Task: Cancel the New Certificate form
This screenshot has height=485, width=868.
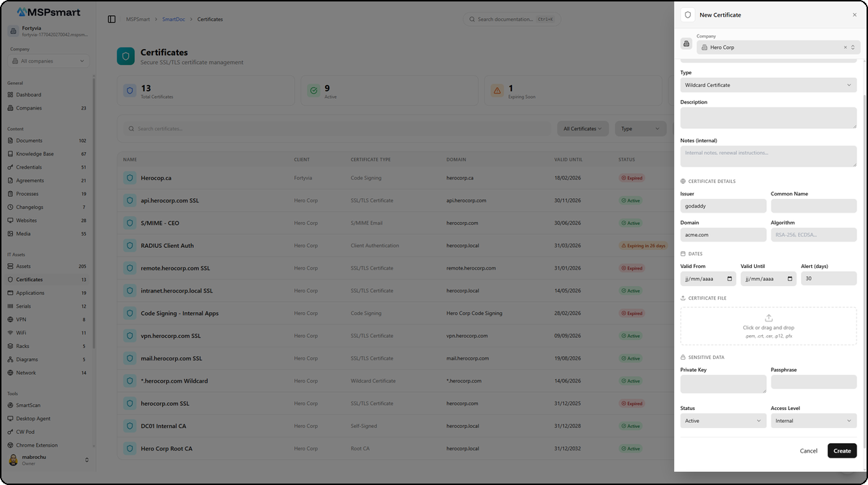Action: (x=808, y=450)
